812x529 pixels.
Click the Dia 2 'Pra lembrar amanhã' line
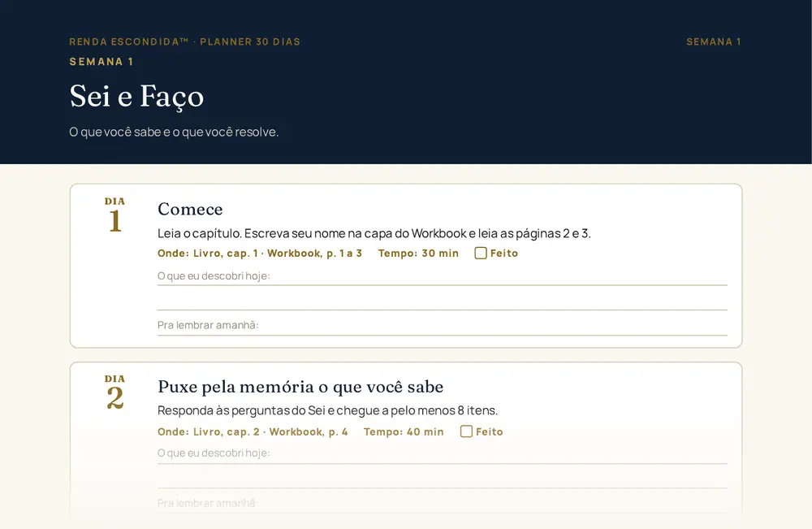(x=443, y=504)
